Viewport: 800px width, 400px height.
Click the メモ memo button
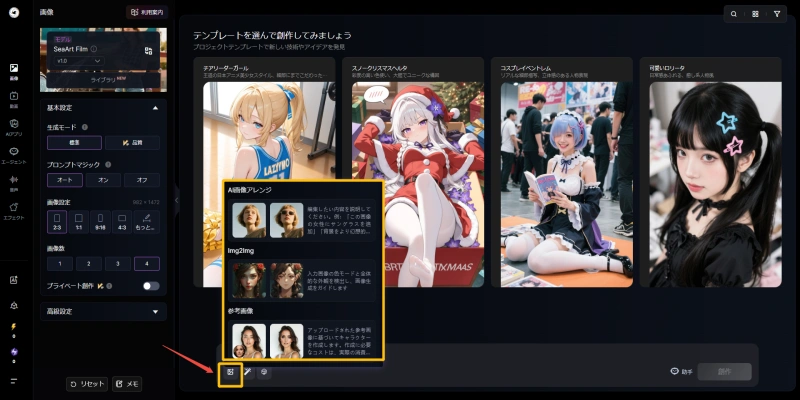coord(127,384)
